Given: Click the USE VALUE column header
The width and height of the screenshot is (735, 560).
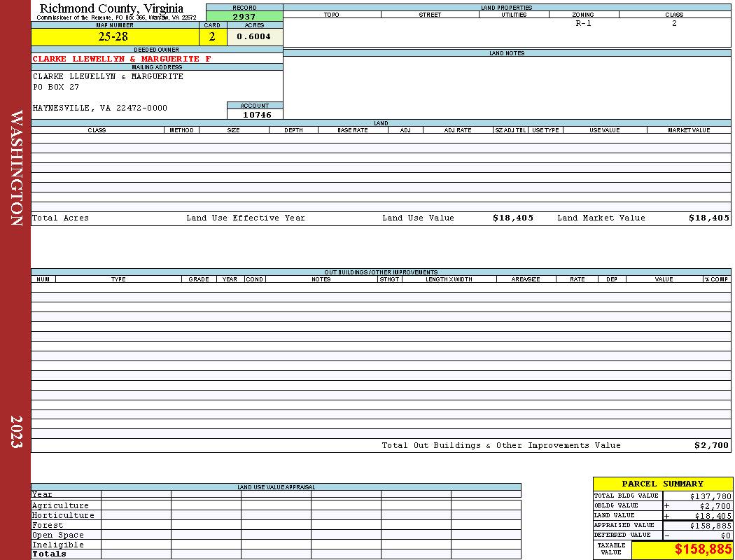Looking at the screenshot, I should 605,129.
